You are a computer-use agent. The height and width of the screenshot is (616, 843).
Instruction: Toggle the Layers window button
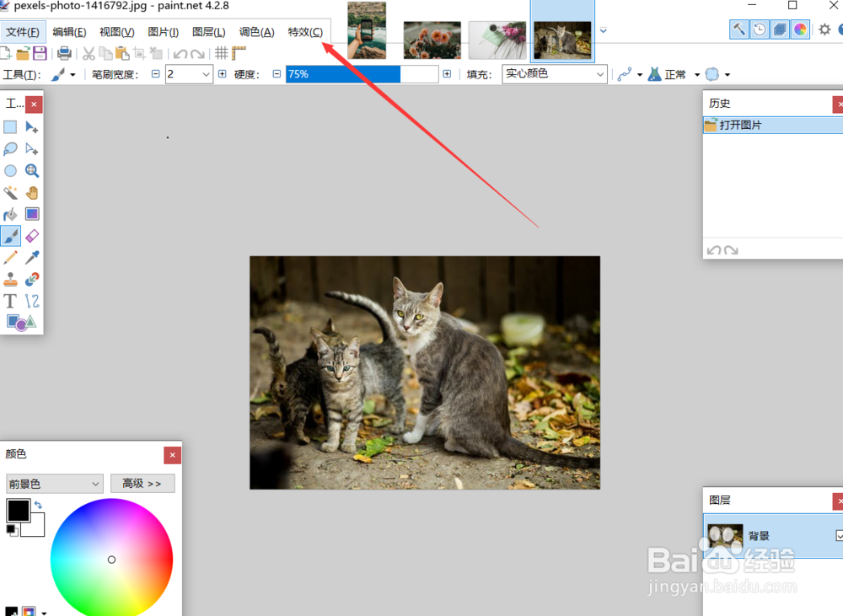[x=780, y=29]
